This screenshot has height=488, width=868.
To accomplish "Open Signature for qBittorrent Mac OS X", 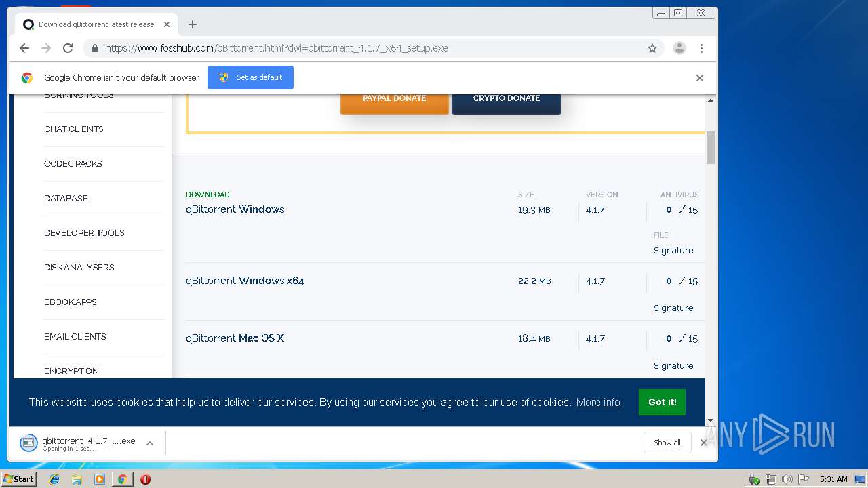I will click(673, 365).
